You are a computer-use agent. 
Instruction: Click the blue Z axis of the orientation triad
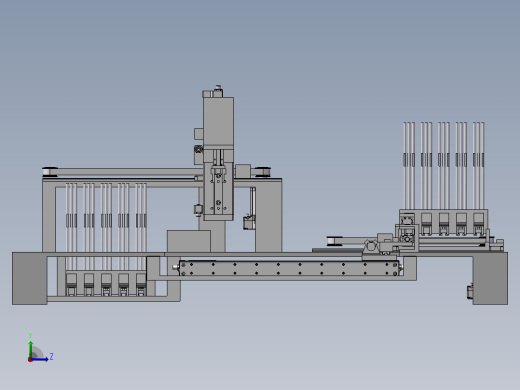click(x=40, y=359)
